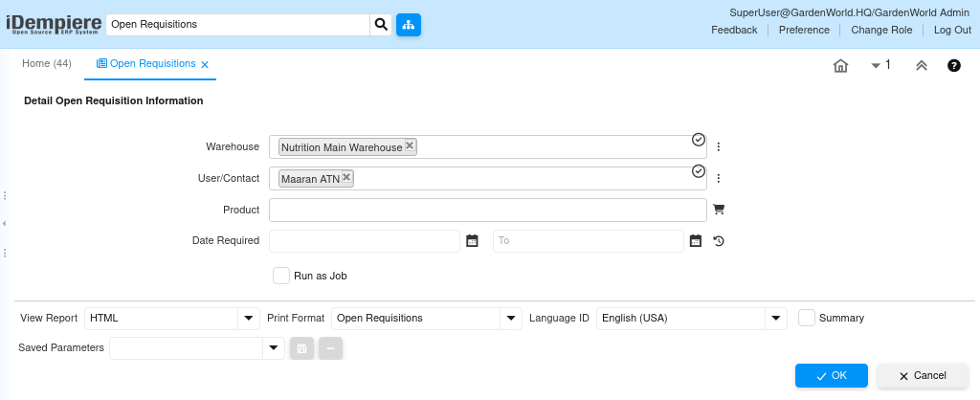The width and height of the screenshot is (980, 400).
Task: Open the To date calendar picker
Action: tap(696, 241)
